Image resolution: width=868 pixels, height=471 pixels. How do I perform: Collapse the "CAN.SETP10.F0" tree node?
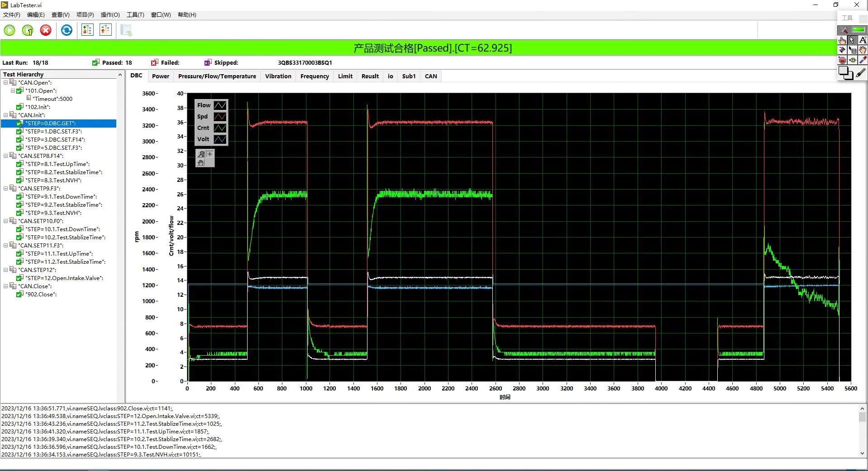[x=5, y=221]
